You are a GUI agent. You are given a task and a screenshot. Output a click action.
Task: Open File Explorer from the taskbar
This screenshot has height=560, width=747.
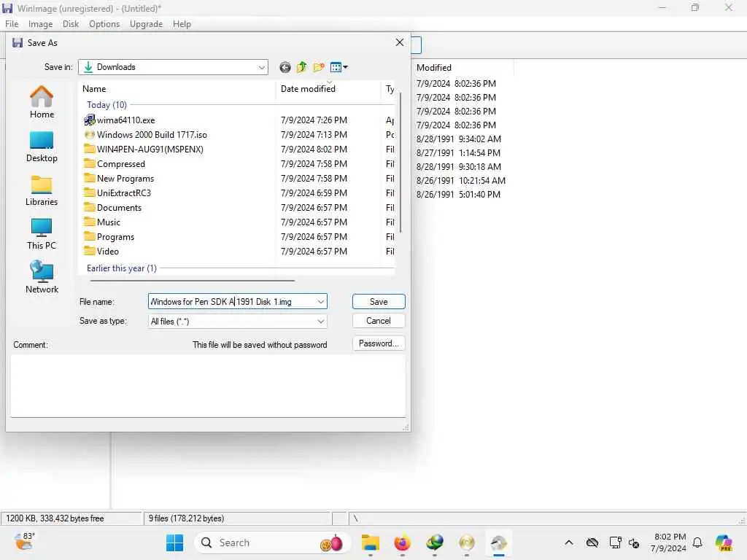click(x=370, y=542)
